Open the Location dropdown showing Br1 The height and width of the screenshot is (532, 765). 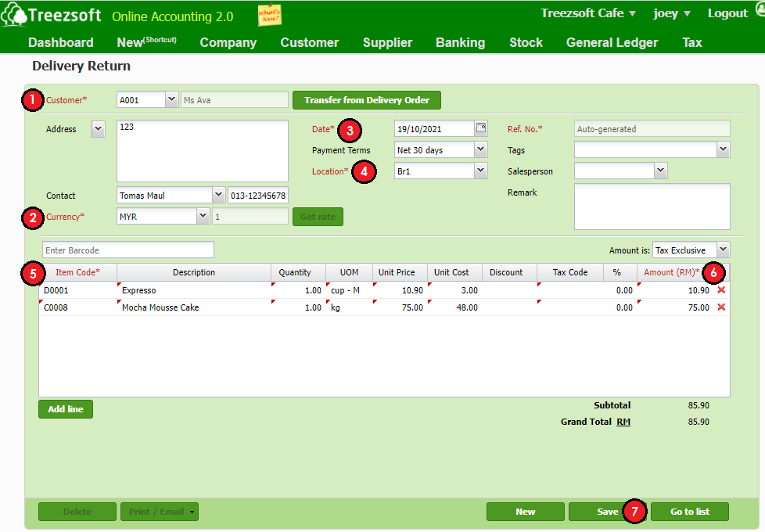click(480, 171)
